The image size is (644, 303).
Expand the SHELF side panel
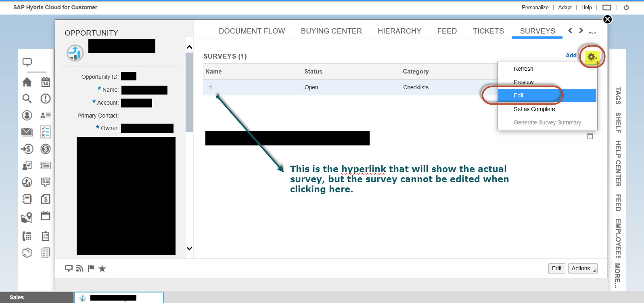click(618, 123)
